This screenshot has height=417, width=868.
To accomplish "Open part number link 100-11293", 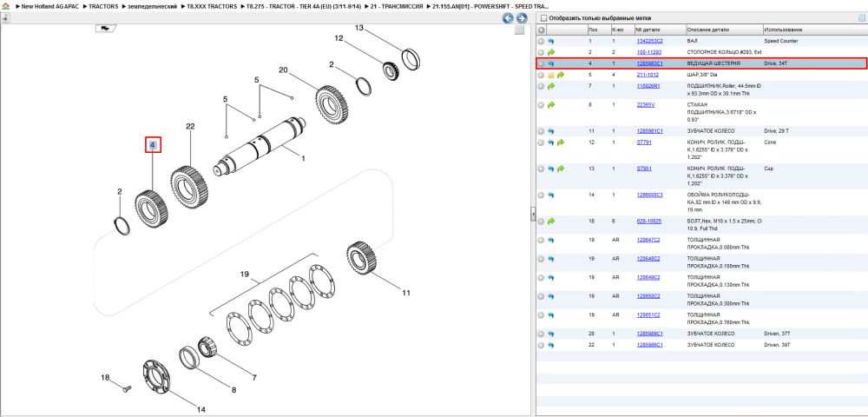I will click(648, 52).
